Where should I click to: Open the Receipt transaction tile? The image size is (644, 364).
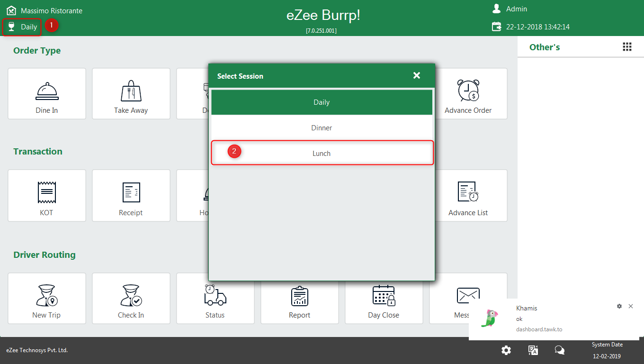coord(131,195)
